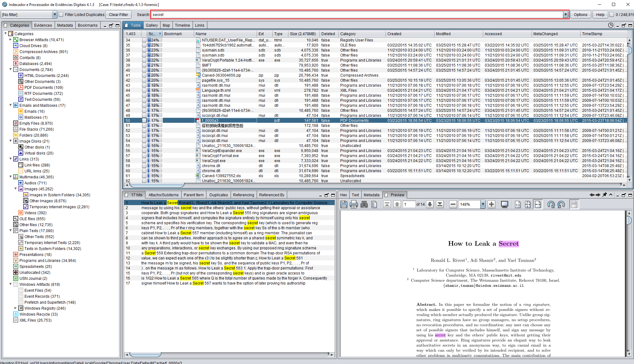The width and height of the screenshot is (634, 364).
Task: Collapse the Multimedia category
Action: 11,177
